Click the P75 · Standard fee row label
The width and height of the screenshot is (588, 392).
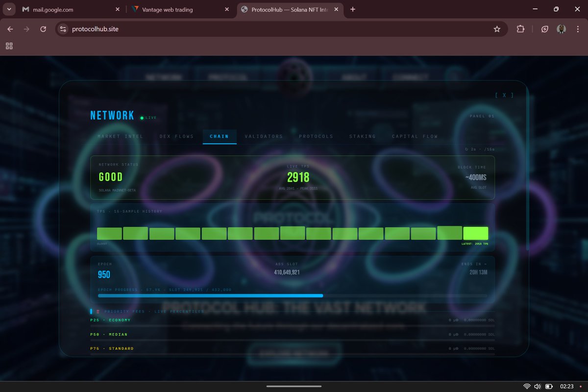tap(112, 348)
